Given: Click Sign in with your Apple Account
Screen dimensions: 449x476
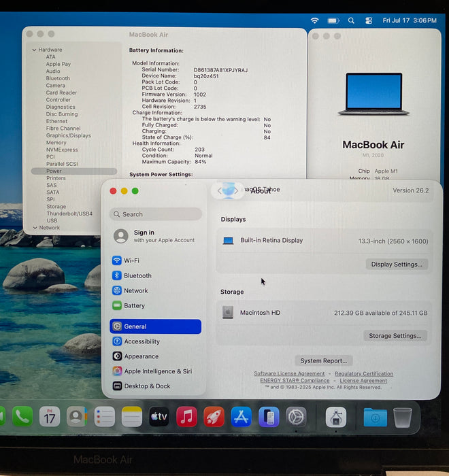Looking at the screenshot, I should 155,236.
